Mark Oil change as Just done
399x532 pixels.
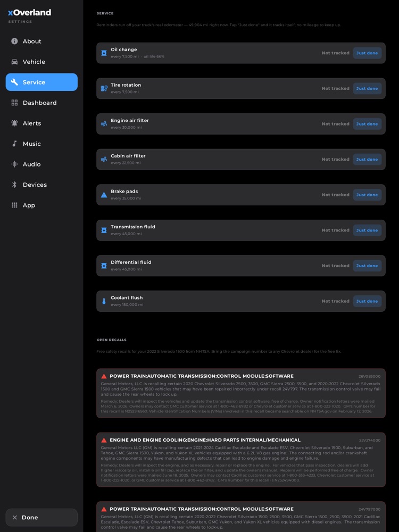point(367,53)
